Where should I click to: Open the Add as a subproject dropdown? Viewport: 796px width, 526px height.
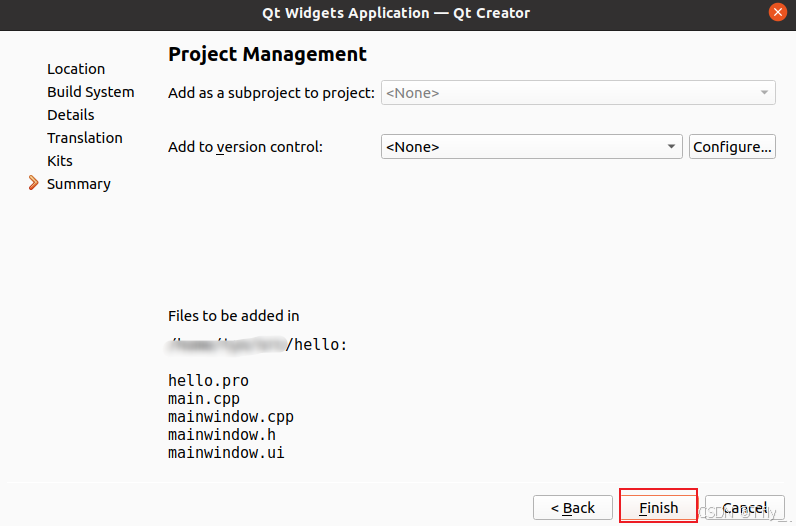[x=578, y=93]
